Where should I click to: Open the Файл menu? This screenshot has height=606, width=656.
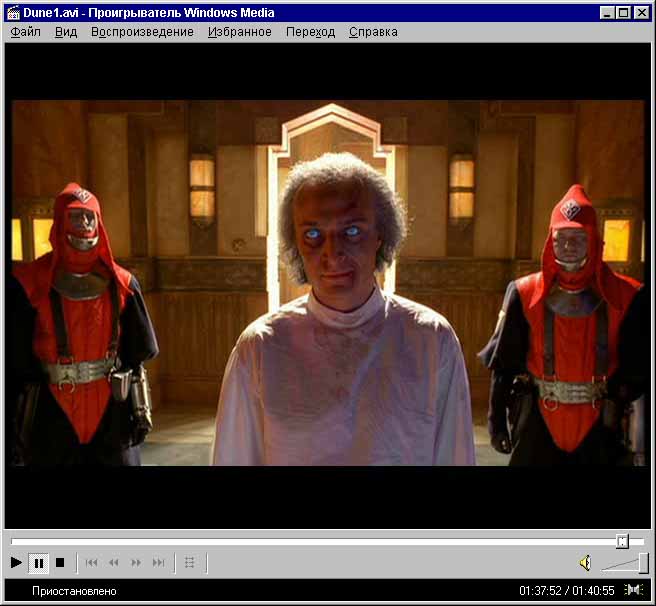(x=26, y=32)
